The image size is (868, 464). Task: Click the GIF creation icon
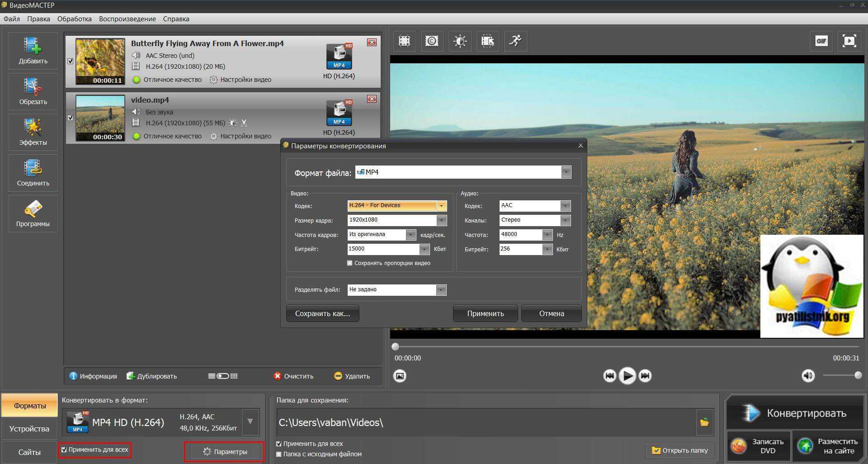[821, 41]
